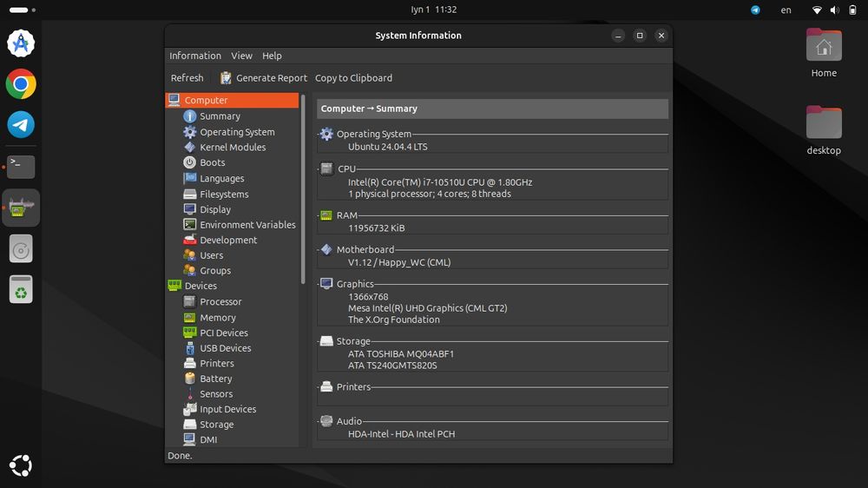Launch Google Chrome from the dock
The height and width of the screenshot is (488, 868).
21,84
